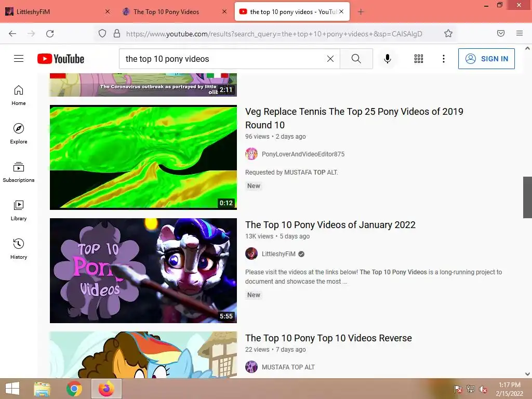The height and width of the screenshot is (399, 532).
Task: Open PonyLoverAndVideoEditor875 channel name
Action: click(303, 154)
